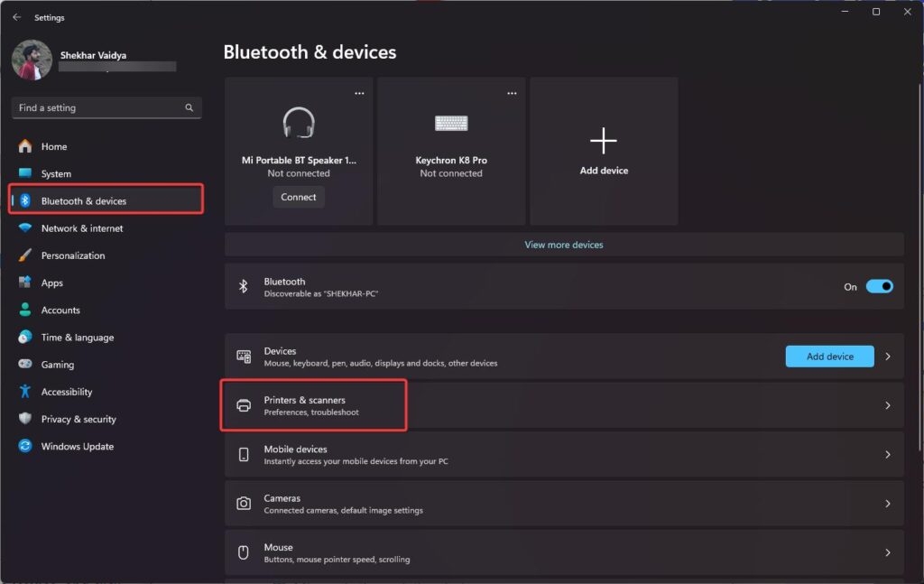Click the Personalization brush icon
The image size is (924, 584).
pos(24,255)
